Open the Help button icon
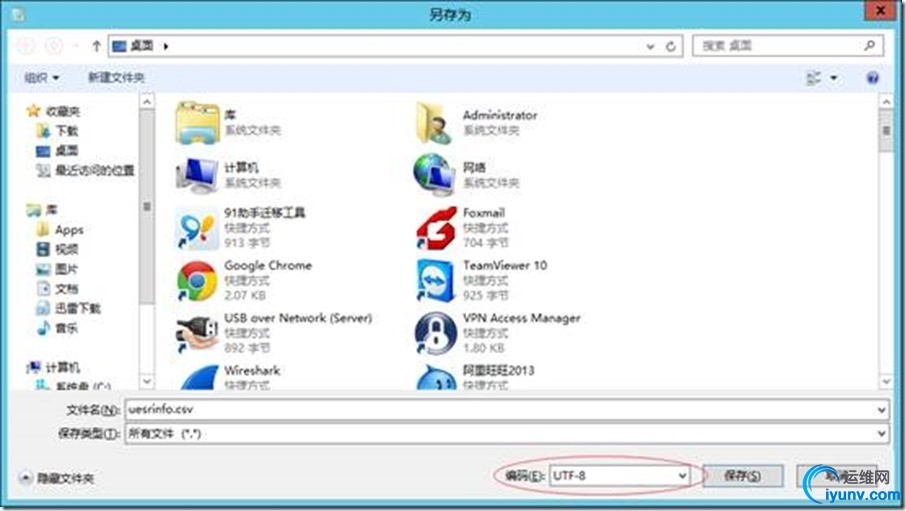906x511 pixels. [872, 77]
